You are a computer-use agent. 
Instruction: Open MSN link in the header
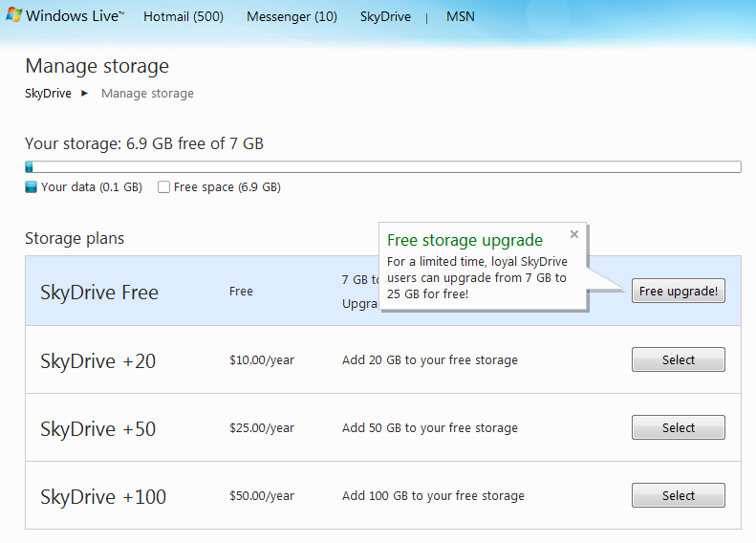pos(460,16)
